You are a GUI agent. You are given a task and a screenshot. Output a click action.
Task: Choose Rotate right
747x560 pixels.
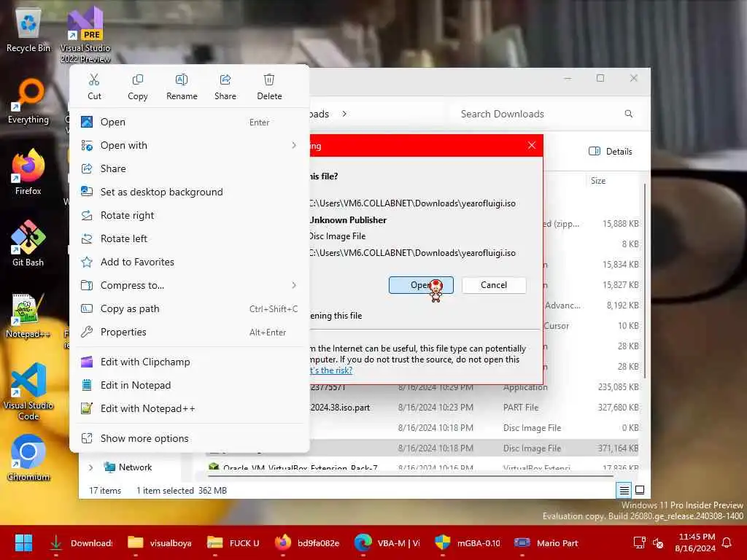tap(189, 215)
